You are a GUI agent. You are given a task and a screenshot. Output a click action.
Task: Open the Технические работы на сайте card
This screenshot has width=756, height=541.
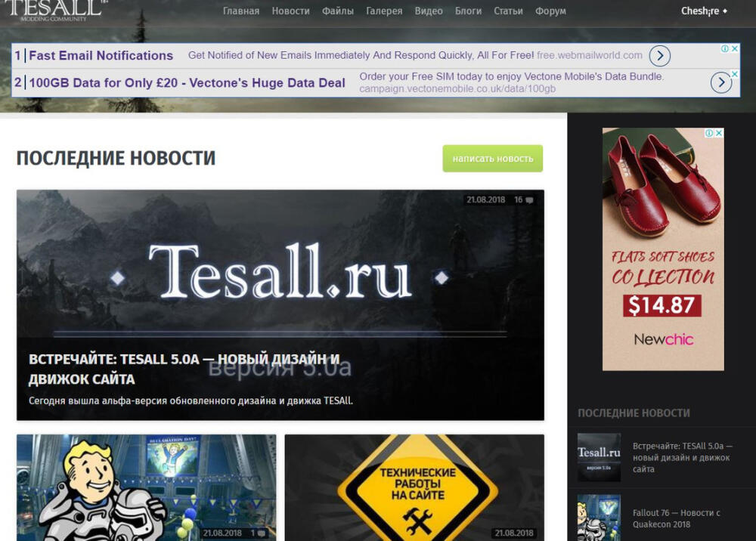click(x=414, y=487)
